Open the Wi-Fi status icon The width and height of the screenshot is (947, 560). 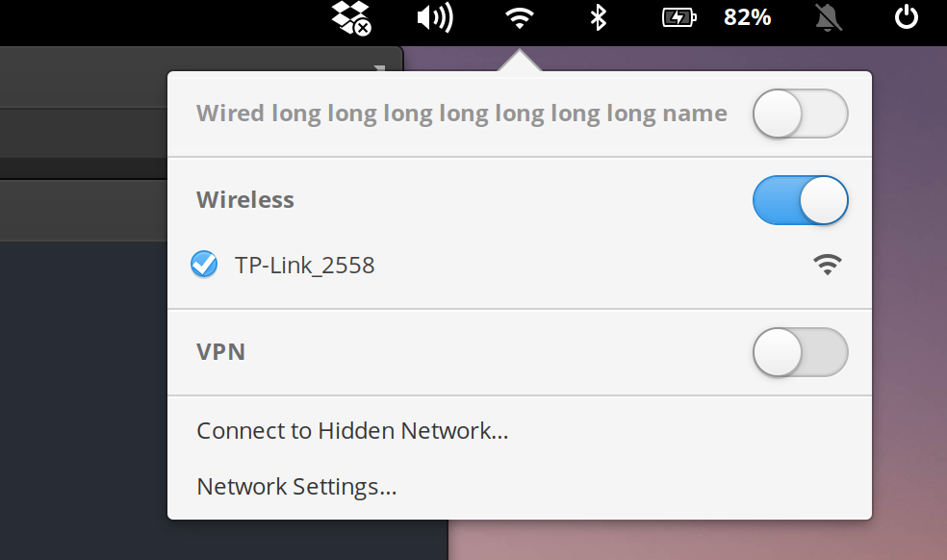(520, 17)
